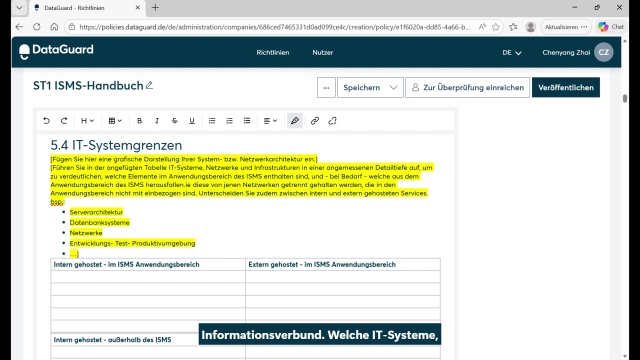Open the browser profile icon
This screenshot has width=640, height=360.
coord(531,27)
